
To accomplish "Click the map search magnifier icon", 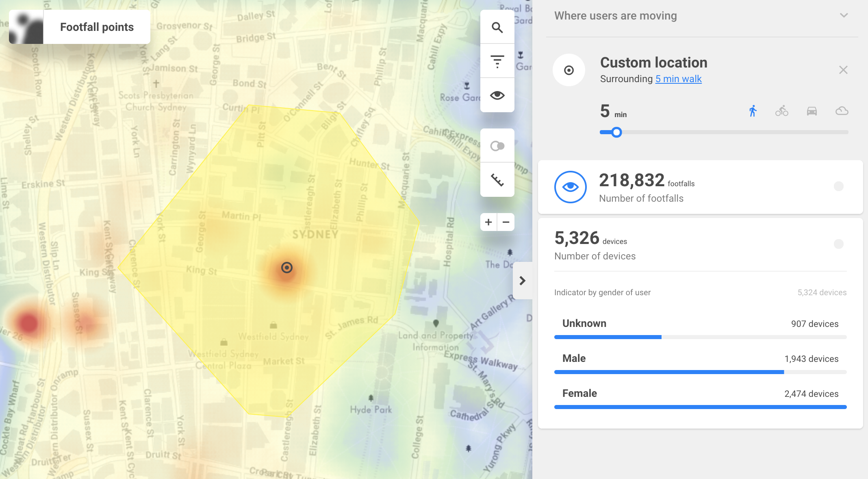I will point(497,27).
